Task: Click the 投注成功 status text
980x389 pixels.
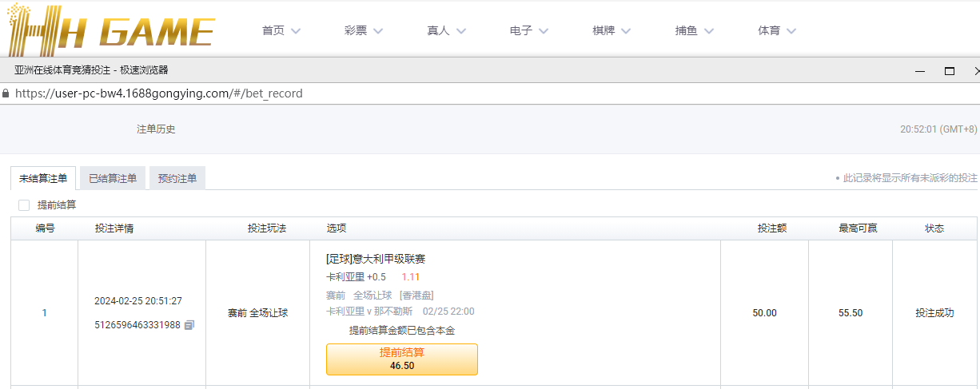Action: 934,313
